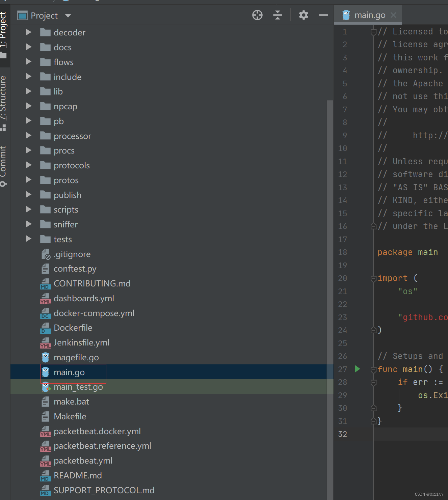Image resolution: width=448 pixels, height=500 pixels.
Task: Select the .gitignore file
Action: pyautogui.click(x=72, y=254)
